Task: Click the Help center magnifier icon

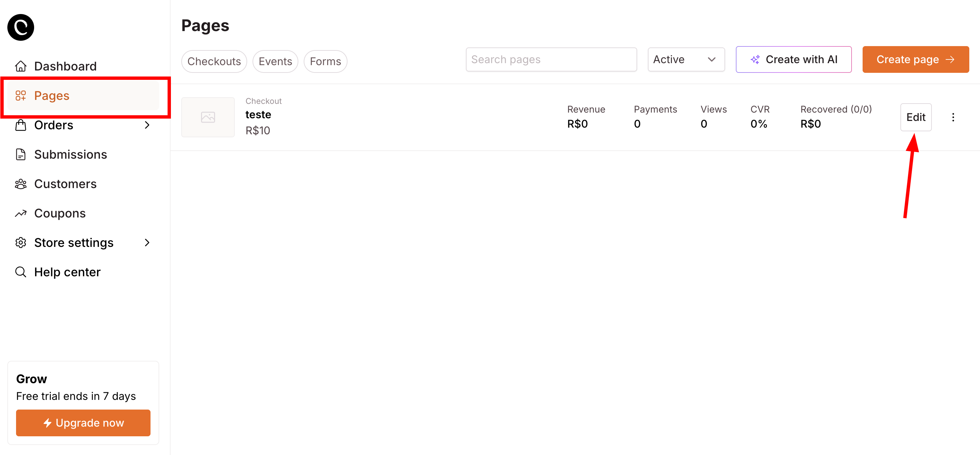Action: click(x=20, y=272)
